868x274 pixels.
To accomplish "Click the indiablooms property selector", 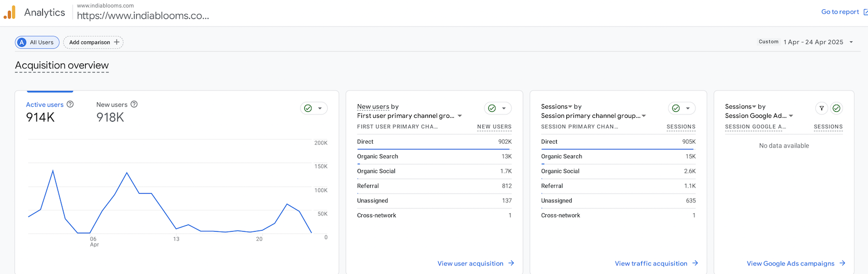I will pyautogui.click(x=143, y=12).
